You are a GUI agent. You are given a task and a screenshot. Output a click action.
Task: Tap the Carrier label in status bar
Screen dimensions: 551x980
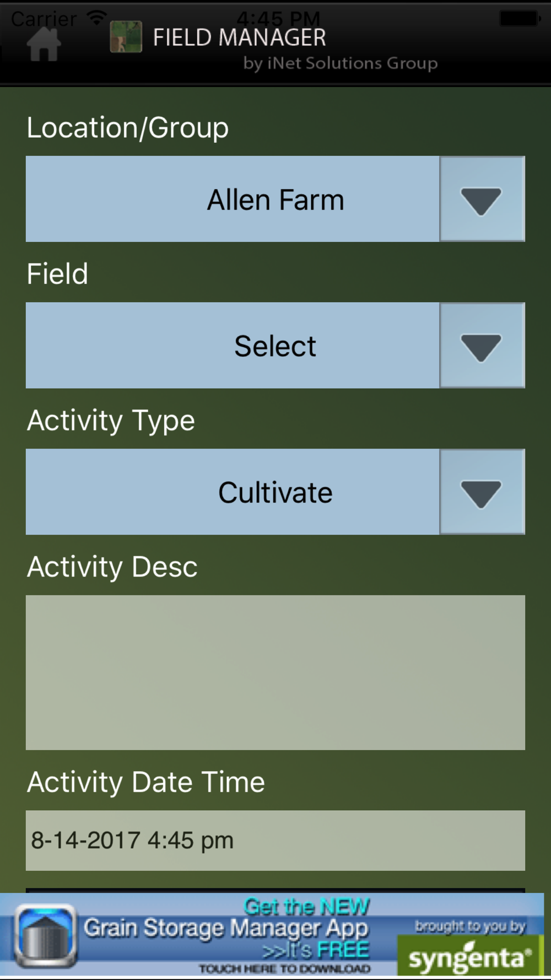(44, 19)
